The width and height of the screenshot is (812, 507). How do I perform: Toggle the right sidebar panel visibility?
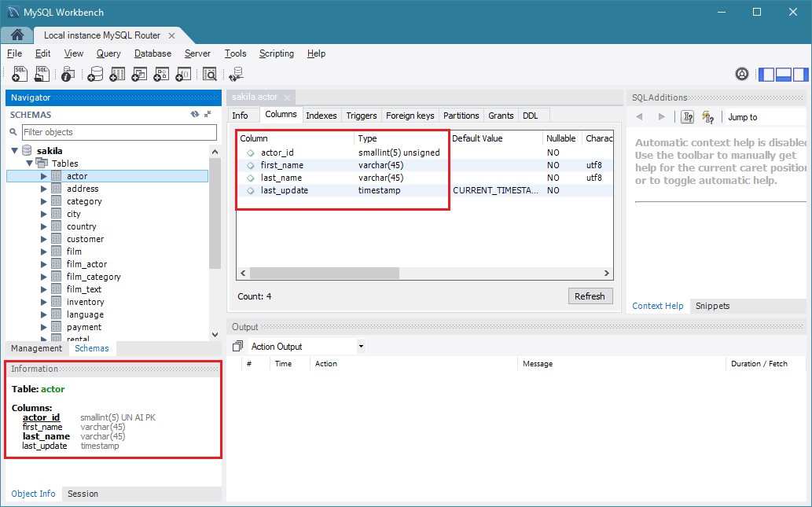click(x=801, y=75)
